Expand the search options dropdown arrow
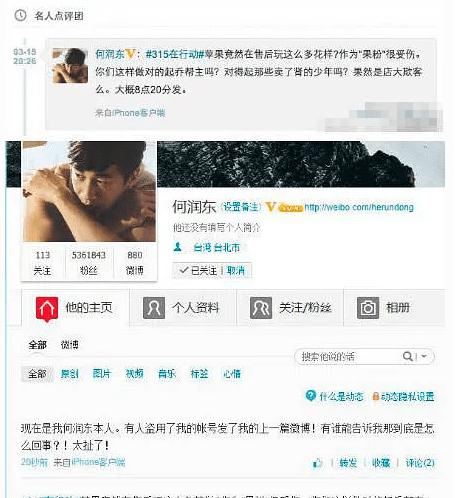Viewport: 474px width, 498px height. point(424,356)
